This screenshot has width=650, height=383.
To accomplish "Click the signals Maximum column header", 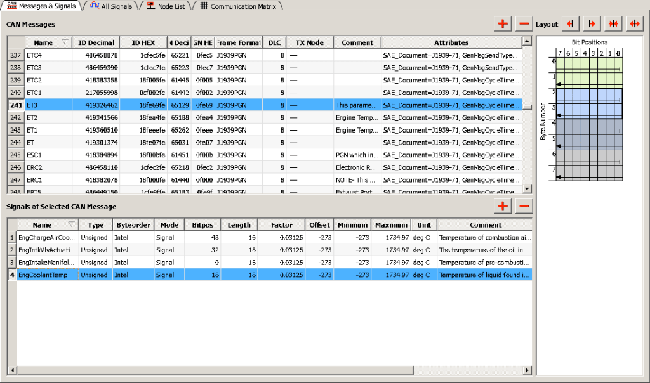I will 390,225.
